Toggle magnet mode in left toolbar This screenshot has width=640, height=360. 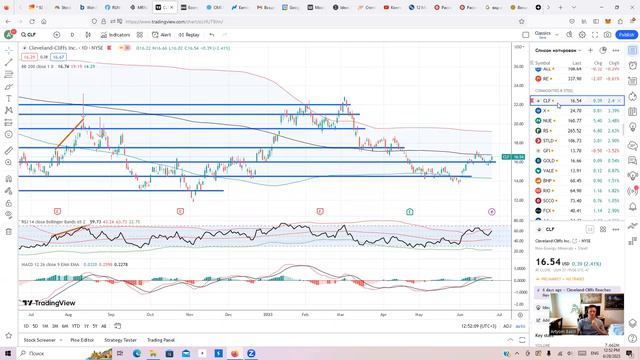coord(9,178)
